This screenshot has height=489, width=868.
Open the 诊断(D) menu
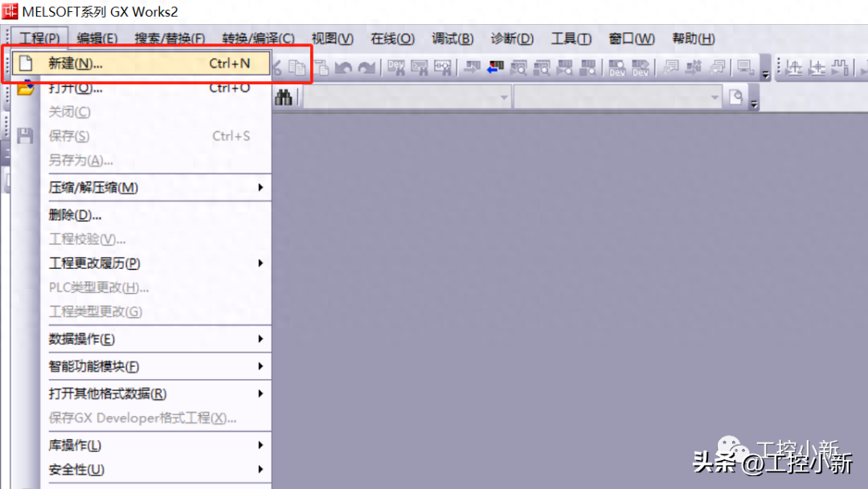[x=512, y=39]
